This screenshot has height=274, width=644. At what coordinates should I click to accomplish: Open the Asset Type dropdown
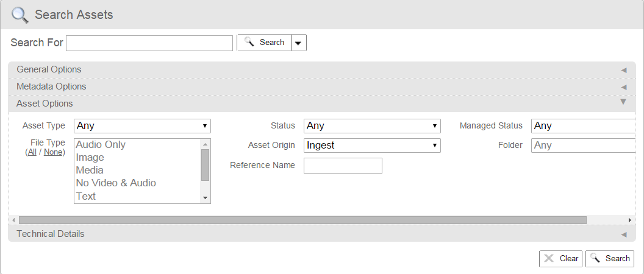pos(142,126)
